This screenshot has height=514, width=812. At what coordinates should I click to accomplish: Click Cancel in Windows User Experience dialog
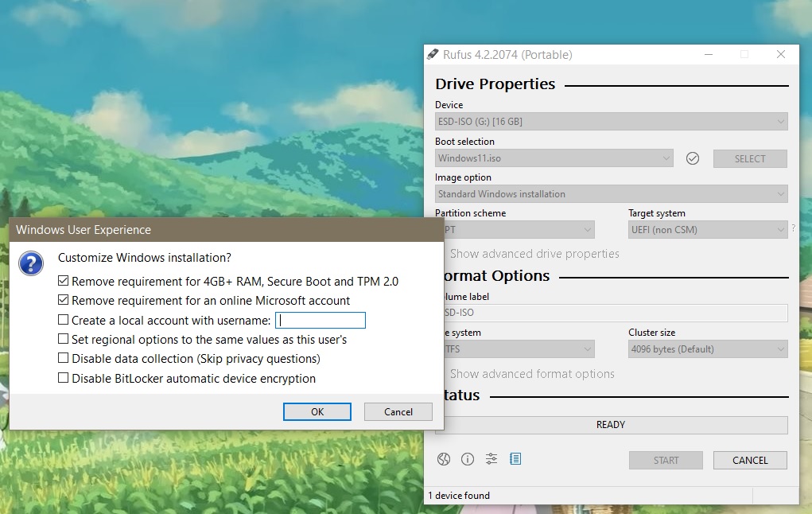tap(398, 412)
